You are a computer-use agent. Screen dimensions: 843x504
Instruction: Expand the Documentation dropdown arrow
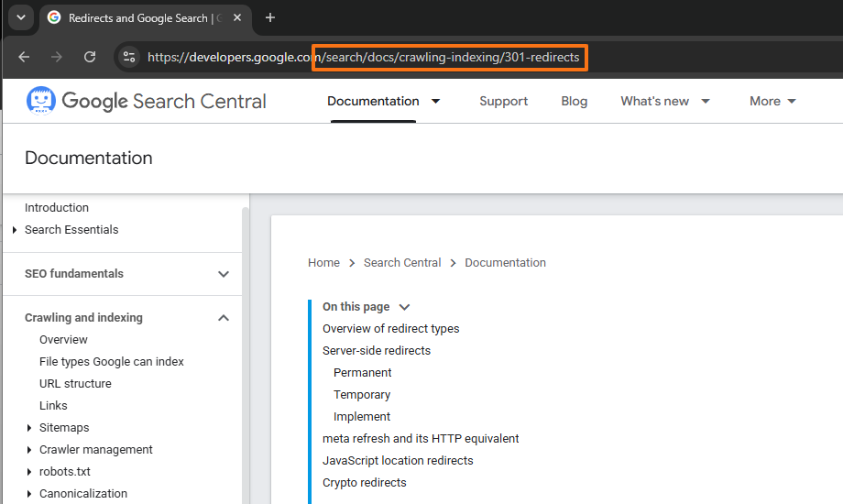436,101
